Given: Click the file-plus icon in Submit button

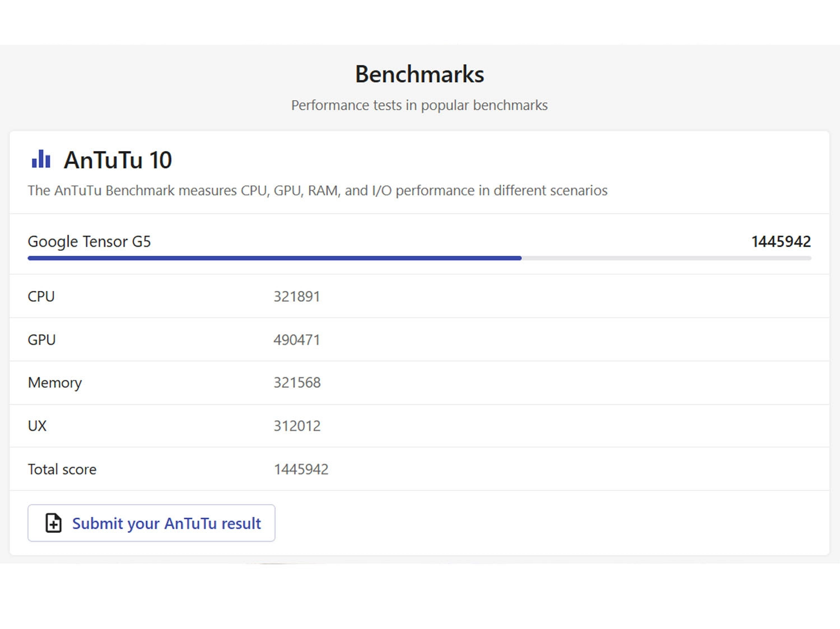Looking at the screenshot, I should pyautogui.click(x=54, y=523).
